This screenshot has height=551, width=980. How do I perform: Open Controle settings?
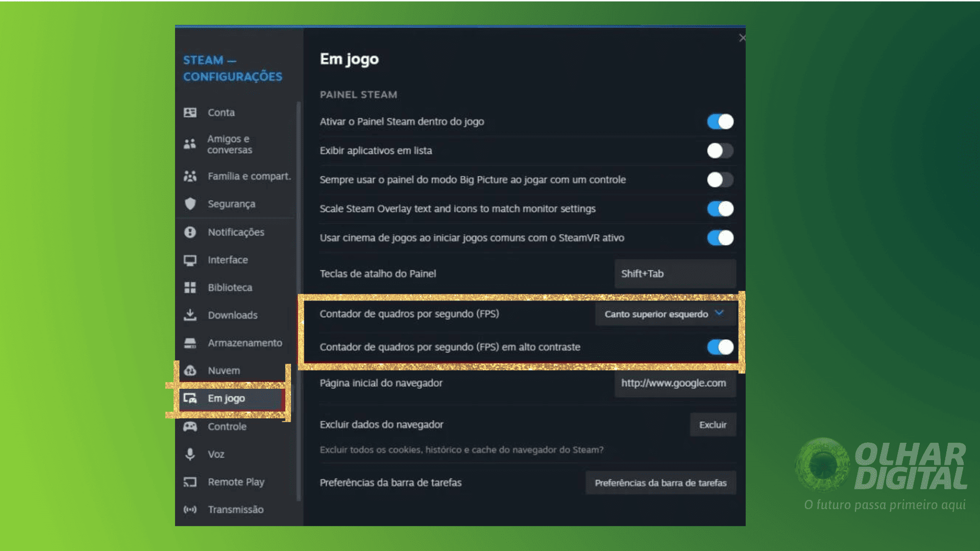click(236, 427)
